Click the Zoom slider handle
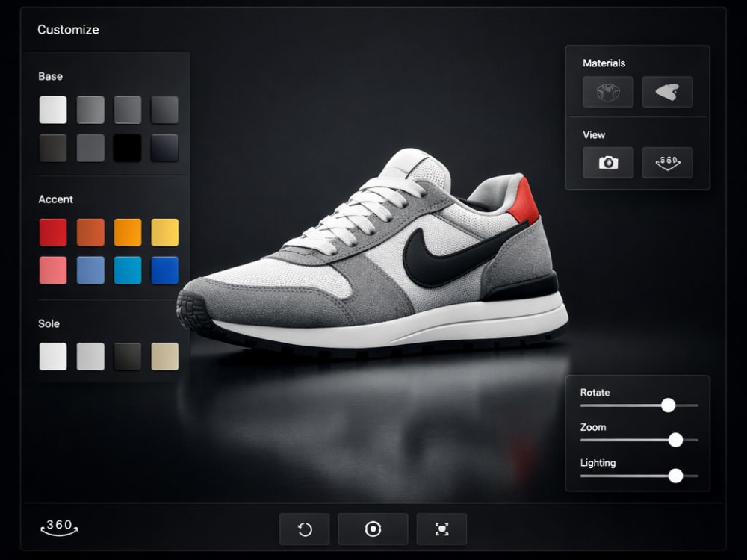 point(675,440)
